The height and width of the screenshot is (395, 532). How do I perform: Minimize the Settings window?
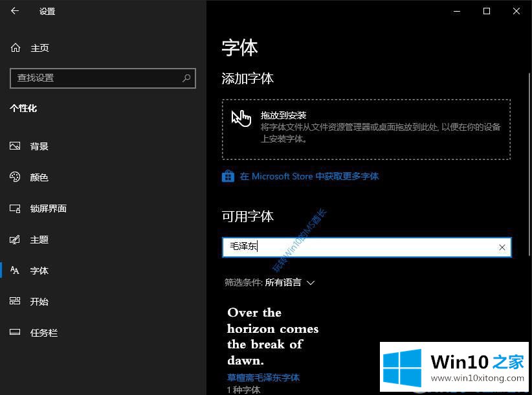coord(457,11)
